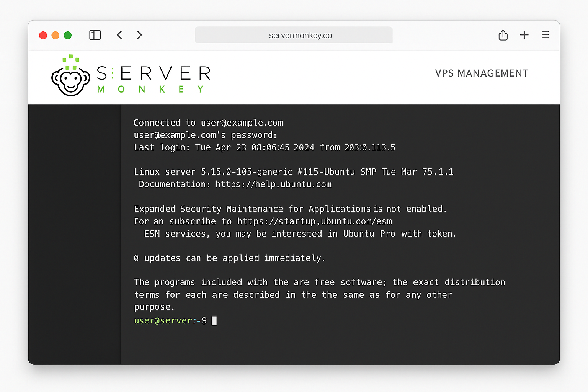Click the 'user@example.com's password:' line

pyautogui.click(x=205, y=135)
